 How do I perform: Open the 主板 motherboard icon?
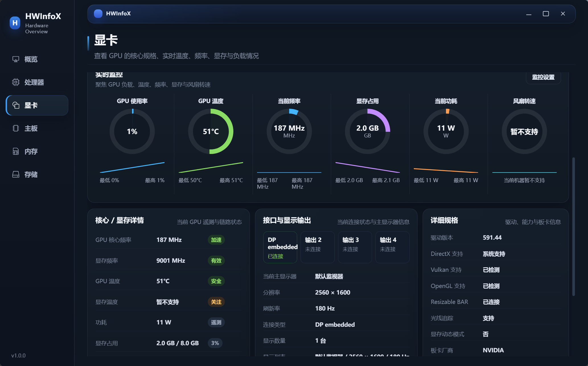(x=16, y=128)
